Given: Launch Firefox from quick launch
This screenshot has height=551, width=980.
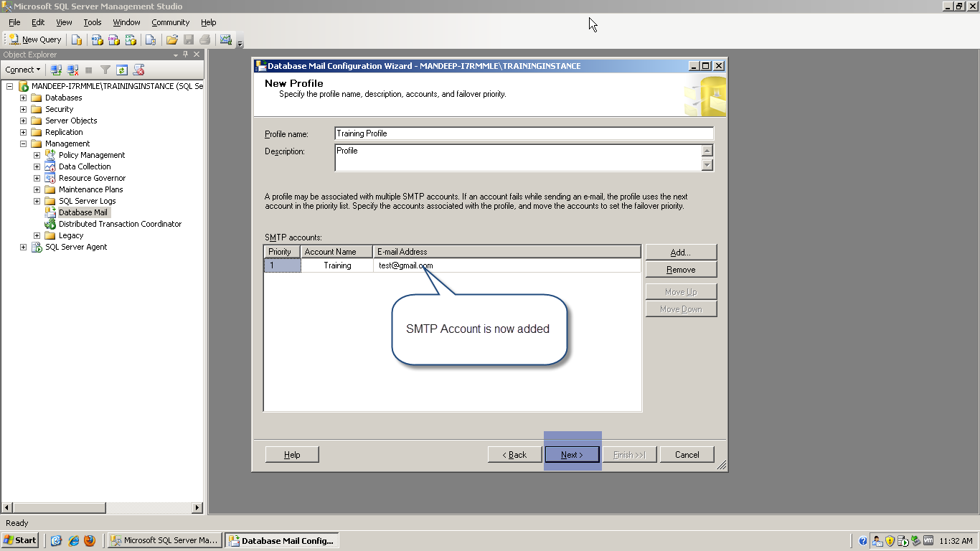Looking at the screenshot, I should tap(90, 541).
